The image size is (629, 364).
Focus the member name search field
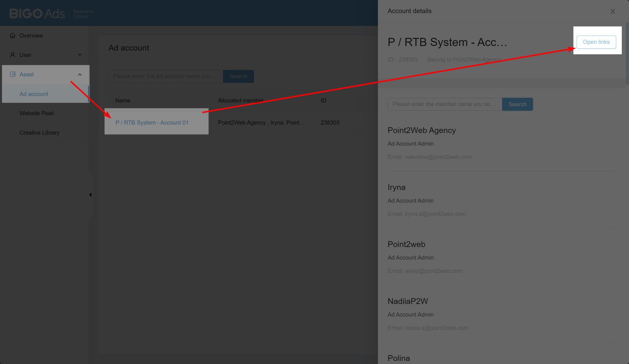coord(445,104)
